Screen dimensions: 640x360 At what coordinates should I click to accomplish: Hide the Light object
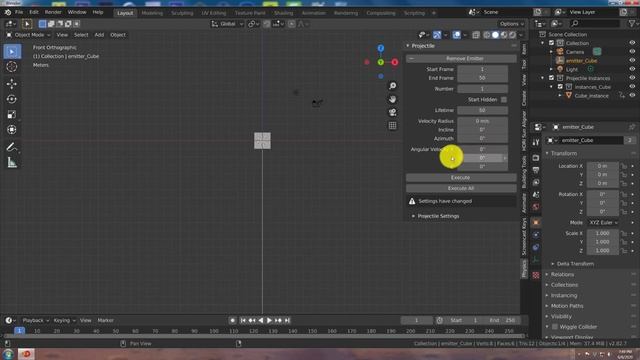(632, 69)
